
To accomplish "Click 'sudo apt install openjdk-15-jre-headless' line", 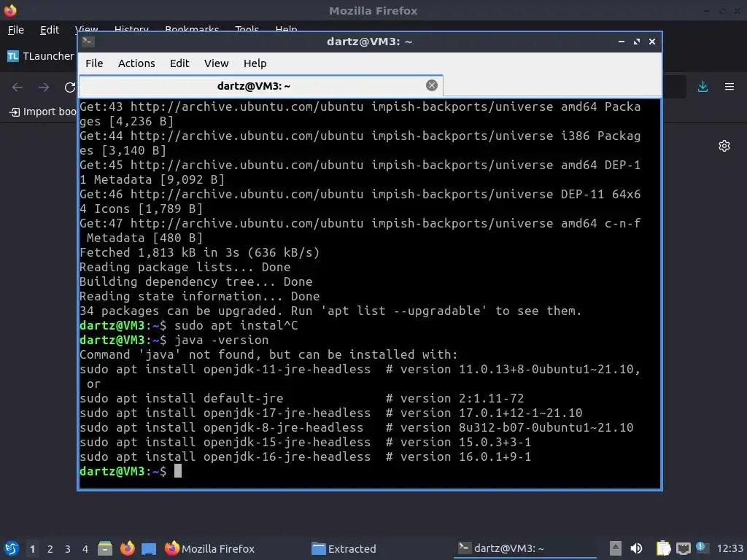I will [x=225, y=442].
